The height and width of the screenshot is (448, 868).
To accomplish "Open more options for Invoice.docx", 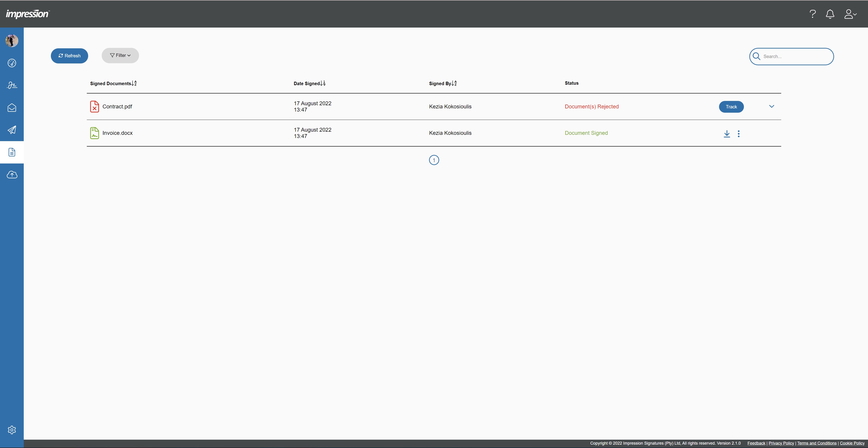I will pyautogui.click(x=739, y=134).
